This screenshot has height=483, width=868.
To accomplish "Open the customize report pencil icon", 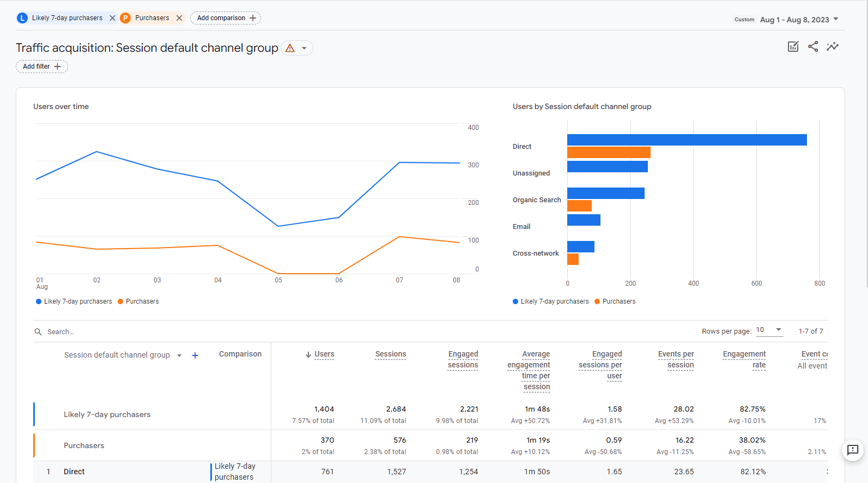I will point(793,47).
